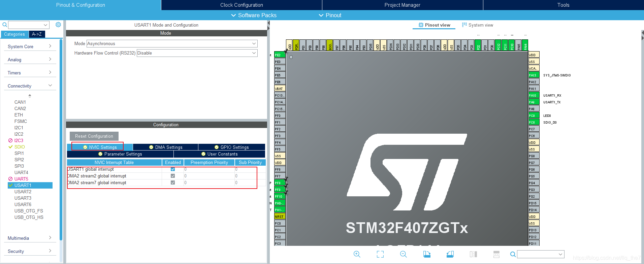Toggle DMA2 stream2 global interrupt checkbox

173,176
